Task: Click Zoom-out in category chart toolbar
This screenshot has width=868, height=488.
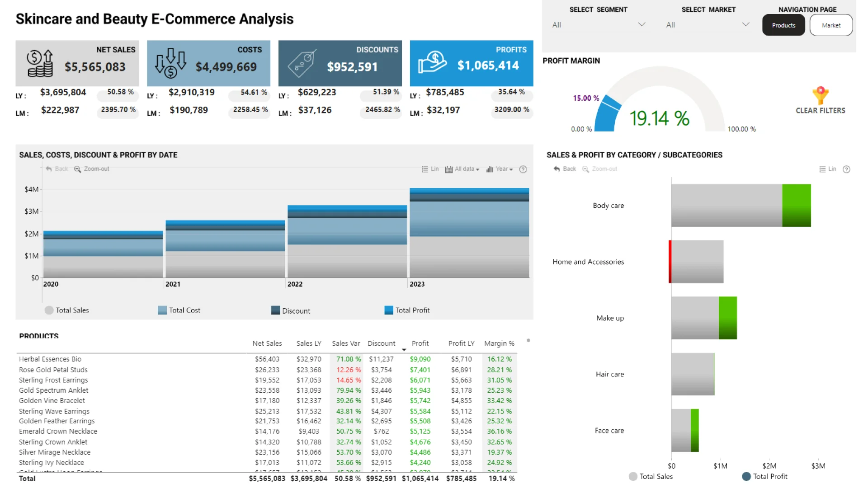Action: pyautogui.click(x=600, y=169)
